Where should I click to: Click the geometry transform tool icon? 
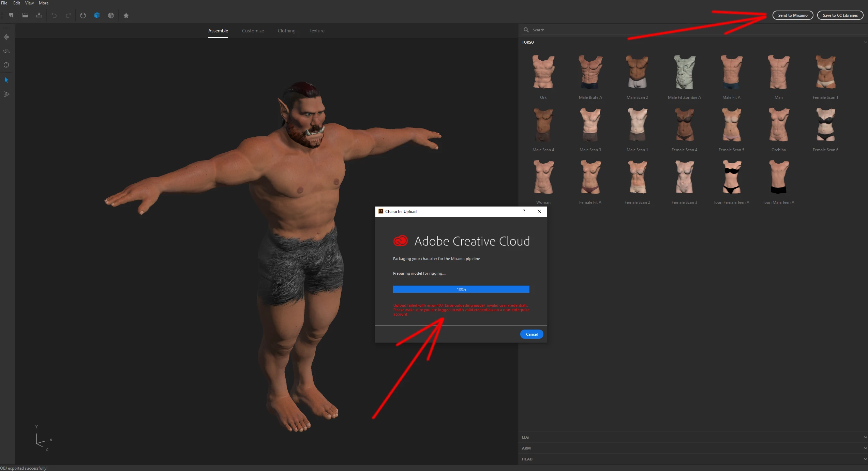pyautogui.click(x=6, y=94)
